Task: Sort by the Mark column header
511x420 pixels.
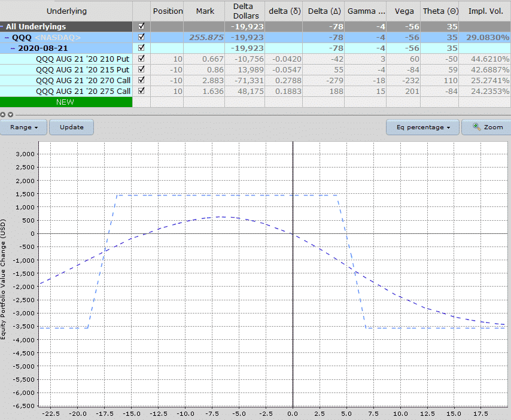Action: [x=204, y=11]
